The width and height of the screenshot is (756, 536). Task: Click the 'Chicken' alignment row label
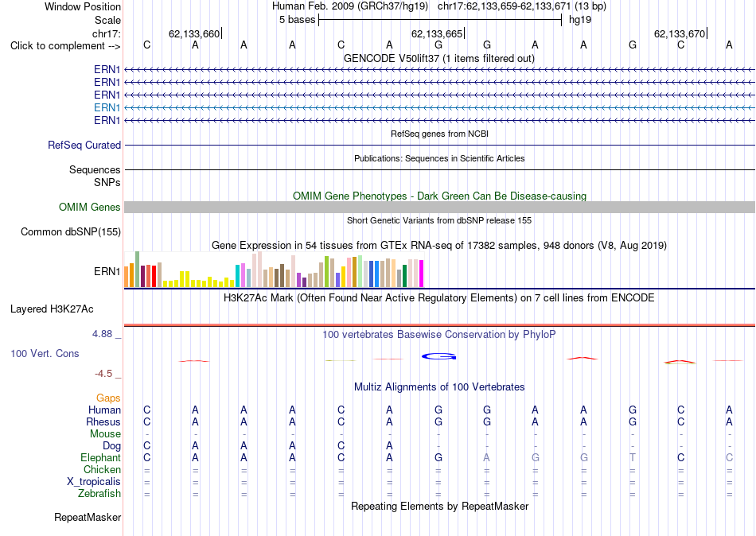coord(102,469)
